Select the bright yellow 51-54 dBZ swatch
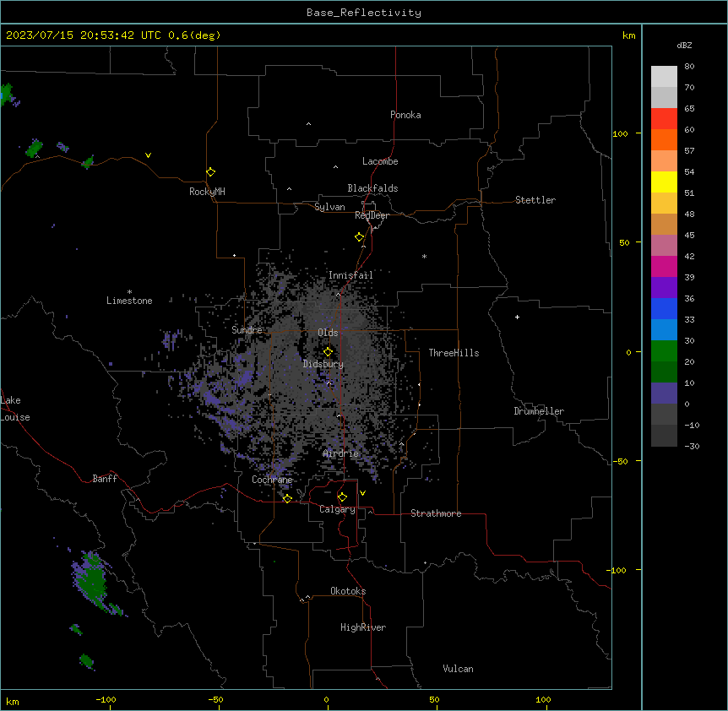 (664, 182)
